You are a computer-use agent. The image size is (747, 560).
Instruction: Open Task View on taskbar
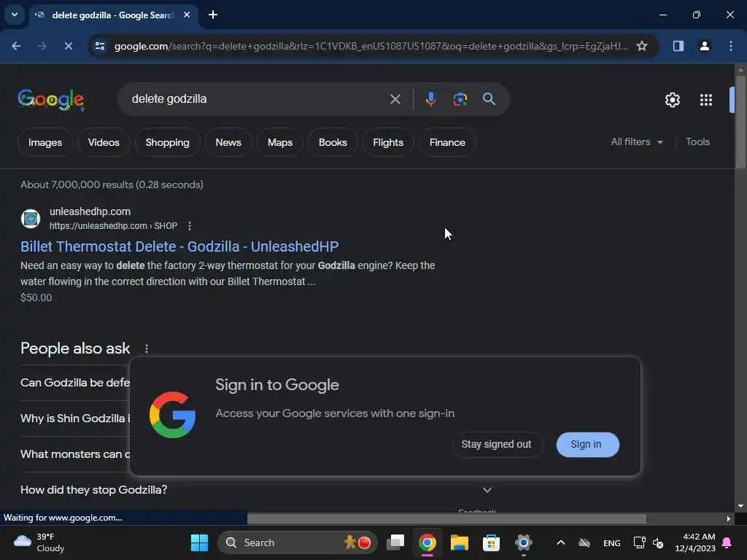click(395, 542)
